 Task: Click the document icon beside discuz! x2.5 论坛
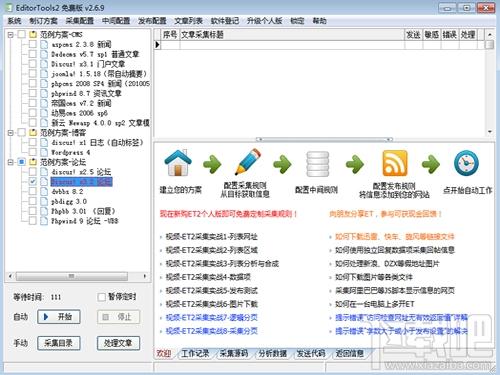click(x=44, y=172)
